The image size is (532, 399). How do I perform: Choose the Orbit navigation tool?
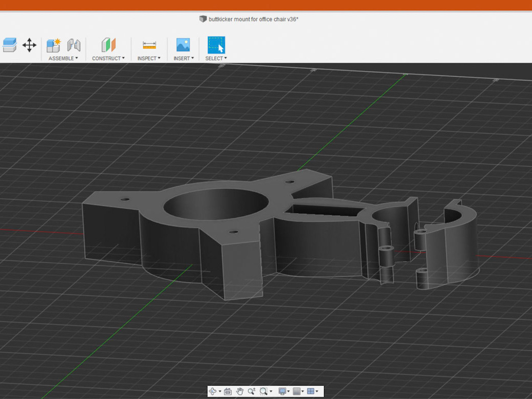[x=214, y=391]
